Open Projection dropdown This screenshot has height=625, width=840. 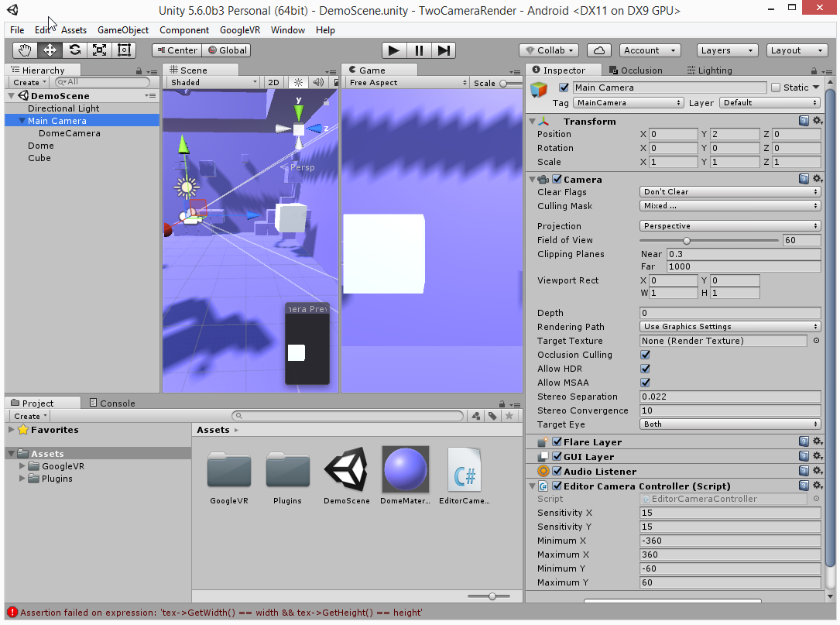[729, 226]
